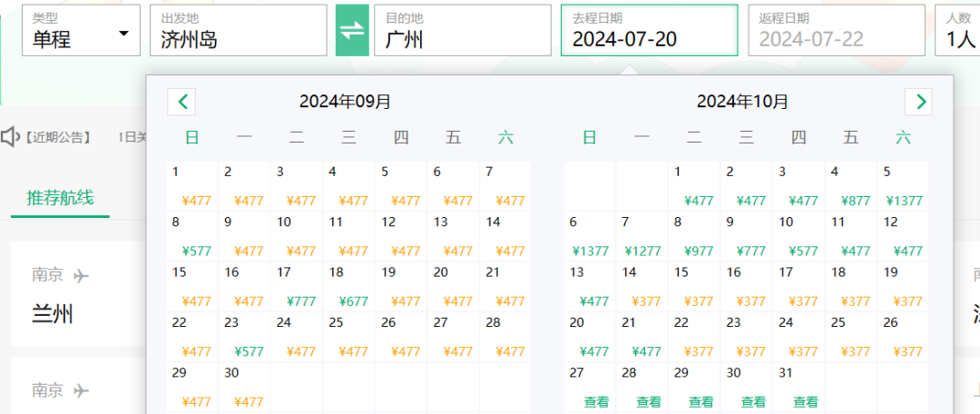Pick September 28 in the calendar
This screenshot has height=414, width=980.
click(506, 337)
